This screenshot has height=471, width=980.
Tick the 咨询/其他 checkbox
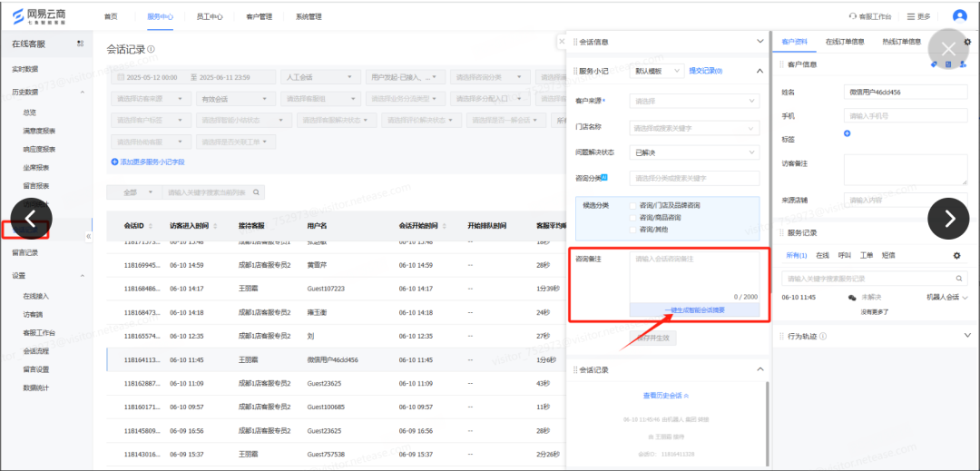pos(632,230)
